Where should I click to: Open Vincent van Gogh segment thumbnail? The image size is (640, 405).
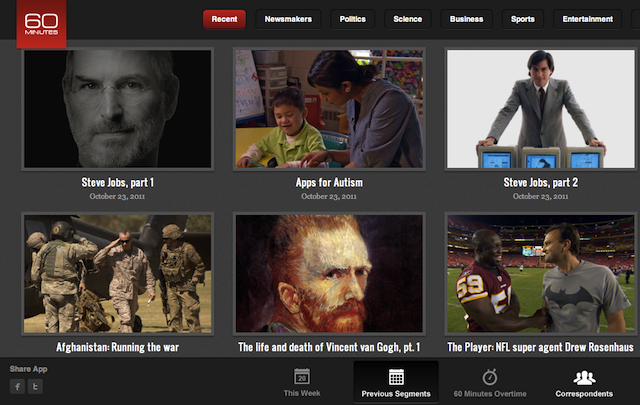(x=329, y=274)
